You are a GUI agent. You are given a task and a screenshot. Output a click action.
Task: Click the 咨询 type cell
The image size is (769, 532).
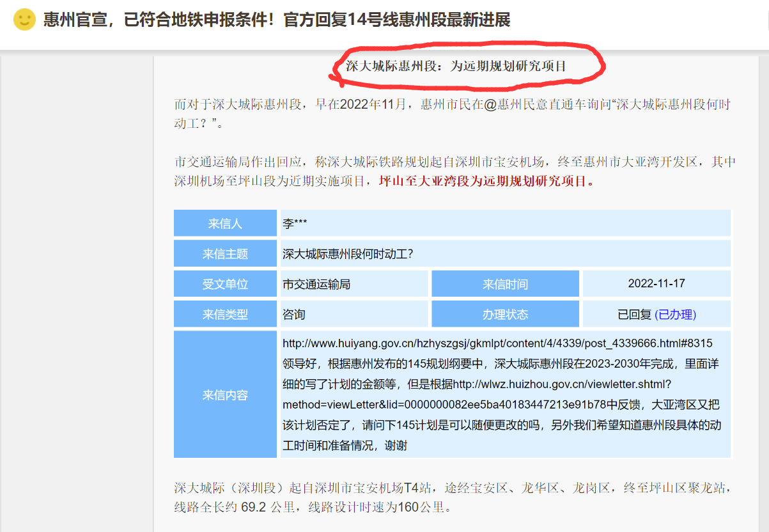pyautogui.click(x=354, y=314)
